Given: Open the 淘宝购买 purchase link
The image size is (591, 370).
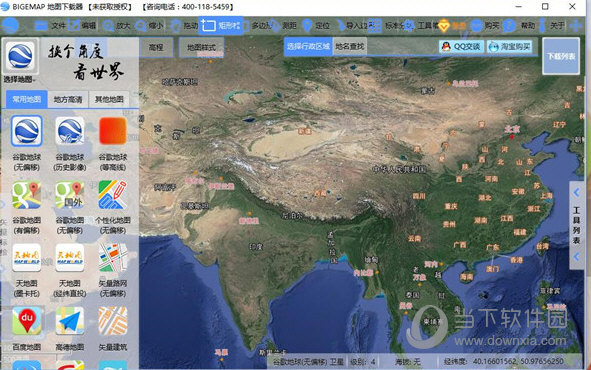Looking at the screenshot, I should pos(510,47).
